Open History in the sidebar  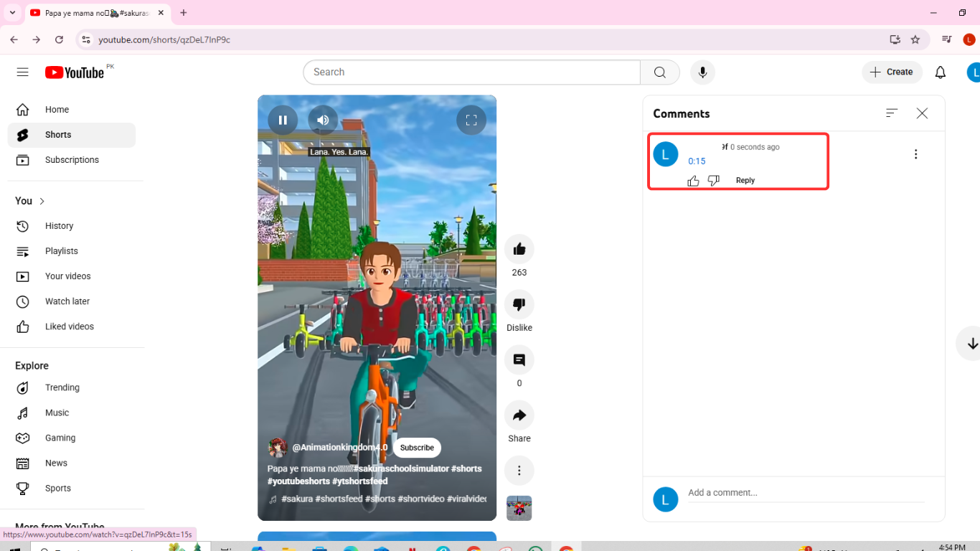point(72,226)
